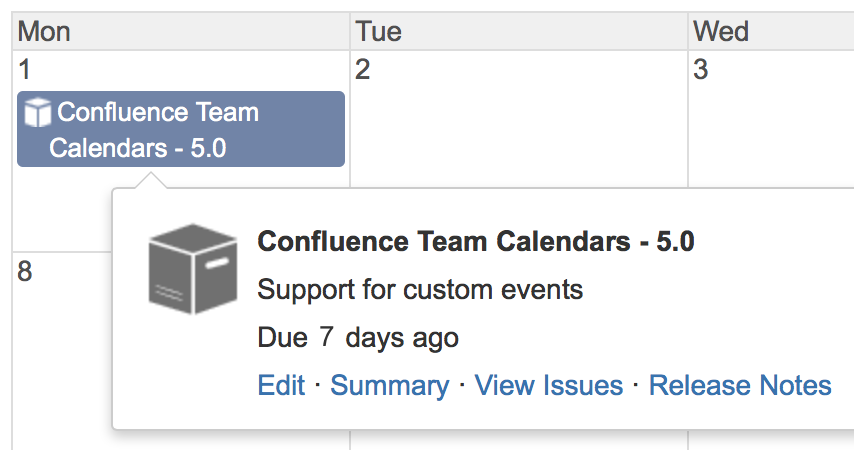The height and width of the screenshot is (450, 854).
Task: Click the Edit link in popup
Action: click(x=281, y=386)
